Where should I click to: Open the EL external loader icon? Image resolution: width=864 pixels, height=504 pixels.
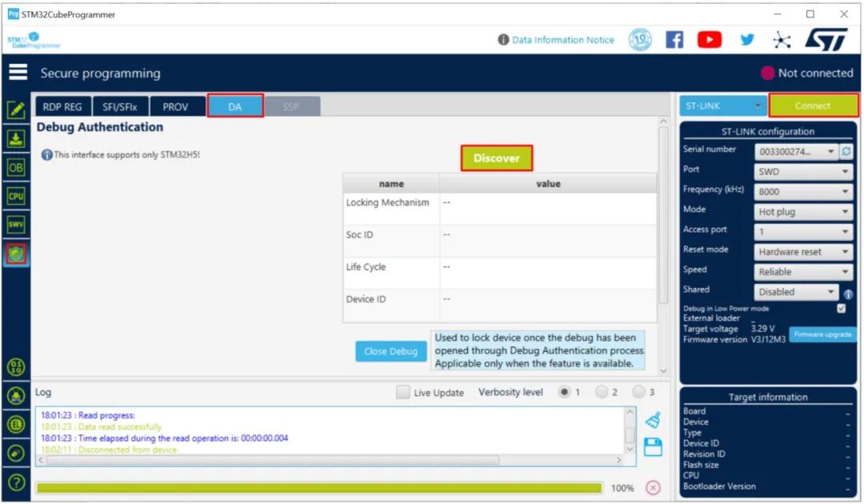point(16,424)
